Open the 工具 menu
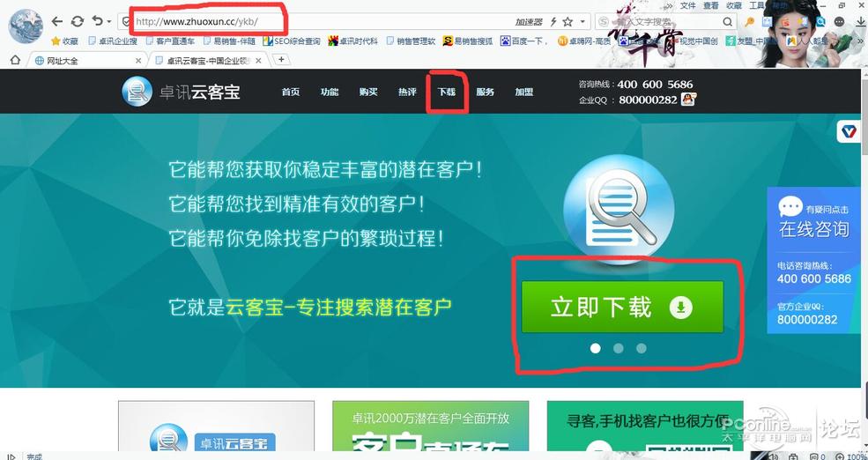The width and height of the screenshot is (868, 460). (x=757, y=5)
